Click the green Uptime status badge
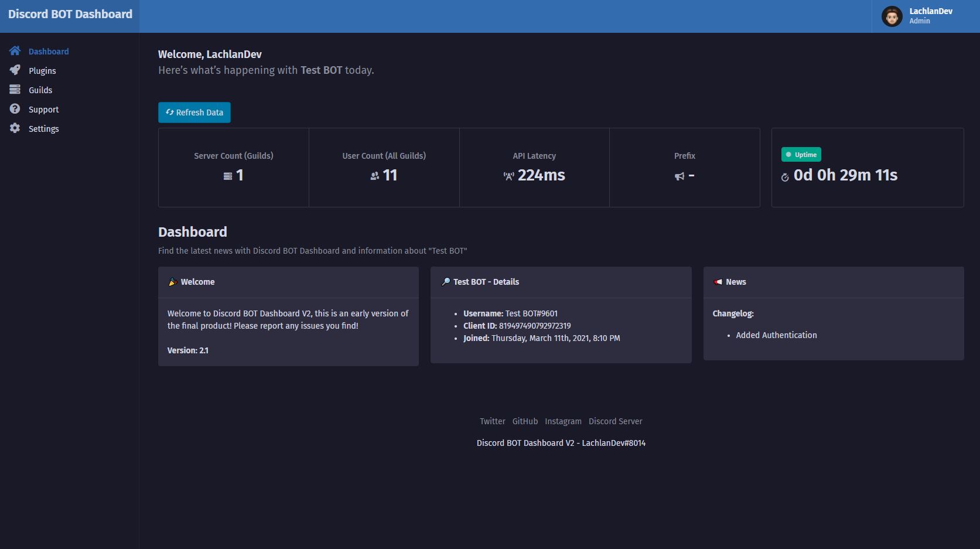Screen dimensions: 980x549 (801, 154)
